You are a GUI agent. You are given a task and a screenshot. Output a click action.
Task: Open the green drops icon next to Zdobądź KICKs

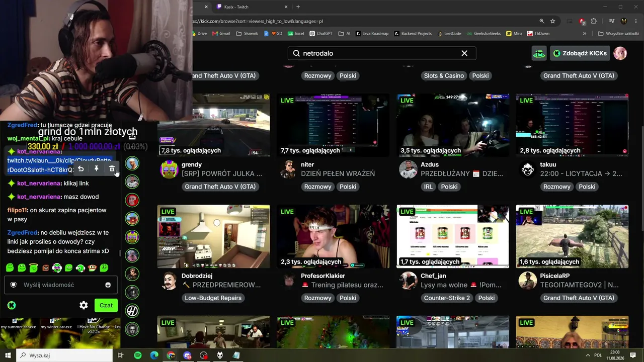(539, 53)
